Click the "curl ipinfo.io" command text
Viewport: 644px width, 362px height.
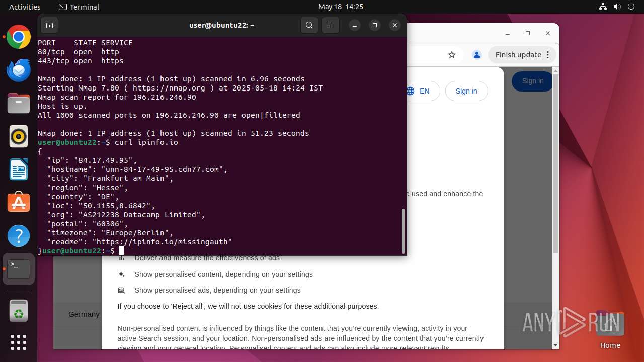146,142
